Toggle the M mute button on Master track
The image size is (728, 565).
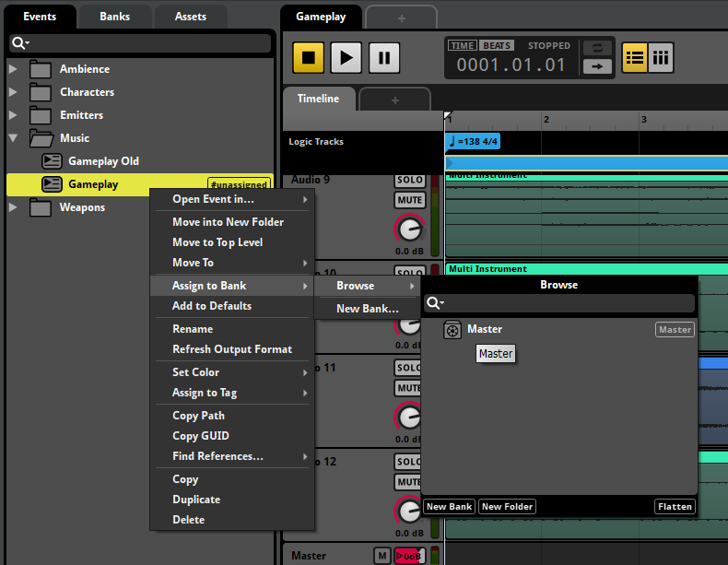(382, 556)
